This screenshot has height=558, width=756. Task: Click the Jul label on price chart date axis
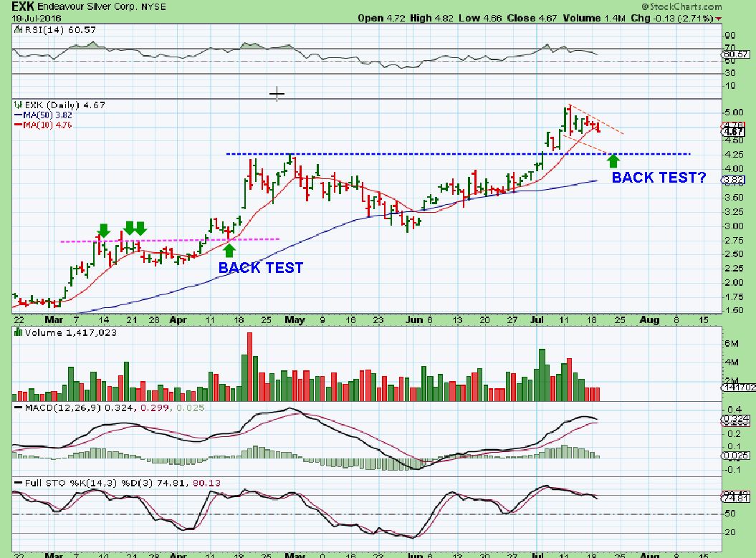537,320
